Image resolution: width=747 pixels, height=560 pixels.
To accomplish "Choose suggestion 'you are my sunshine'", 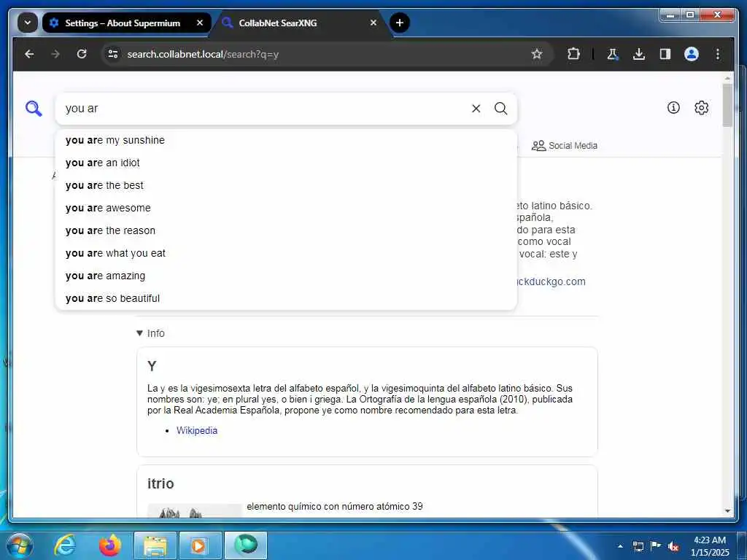I will point(286,141).
